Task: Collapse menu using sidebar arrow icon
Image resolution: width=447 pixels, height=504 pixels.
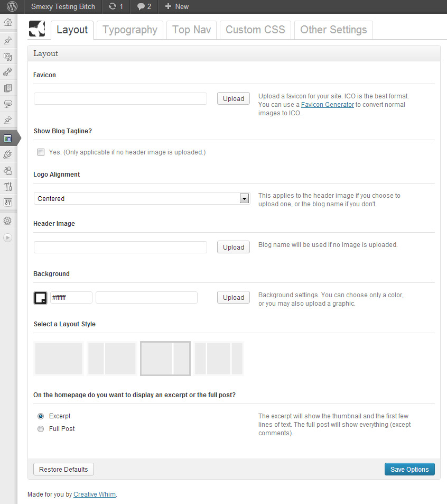Action: click(8, 237)
